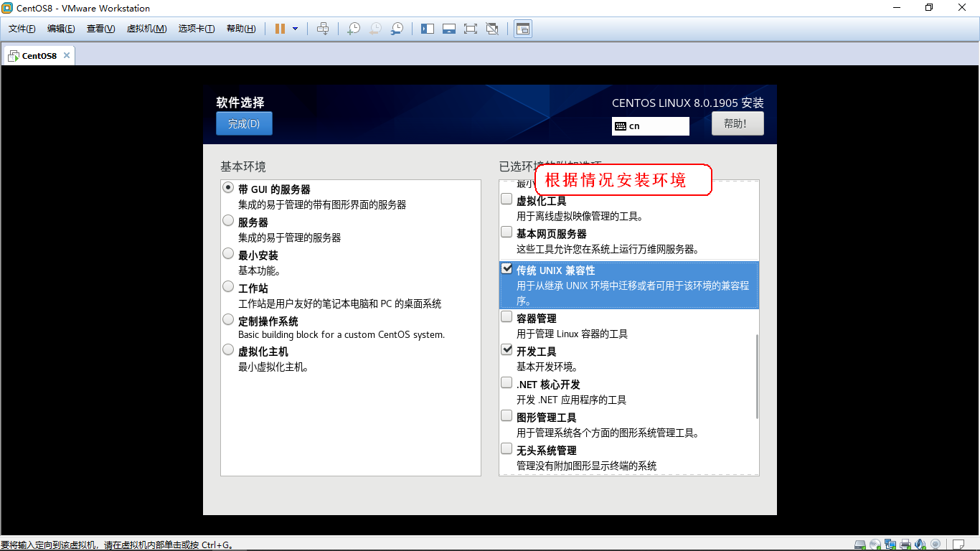Image resolution: width=980 pixels, height=551 pixels.
Task: Click the 帮助! help button
Action: [x=738, y=123]
